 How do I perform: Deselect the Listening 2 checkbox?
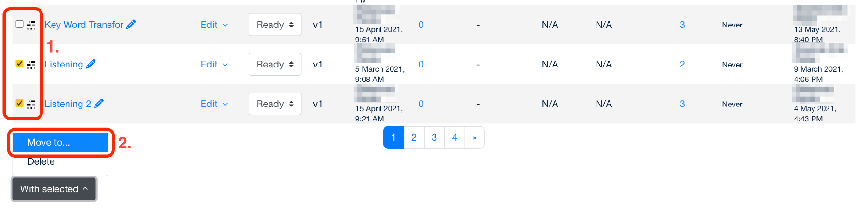click(x=19, y=103)
